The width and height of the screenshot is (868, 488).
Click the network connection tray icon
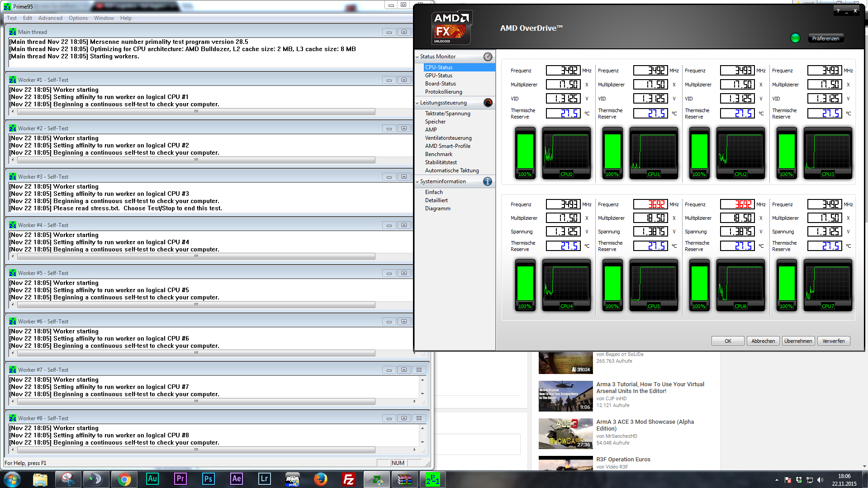(810, 480)
